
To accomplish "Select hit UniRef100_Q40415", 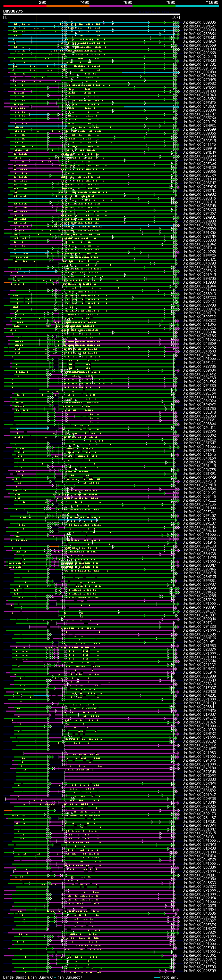I will [x=199, y=57].
